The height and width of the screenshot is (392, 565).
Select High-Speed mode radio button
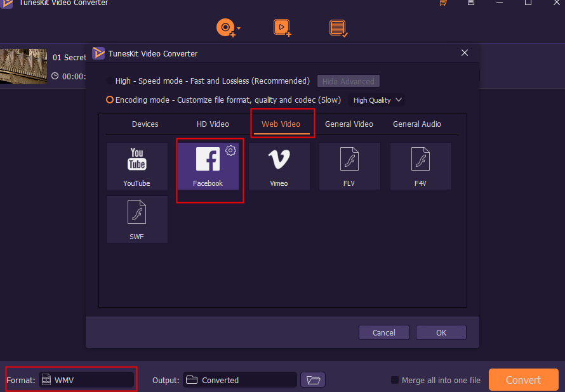click(110, 81)
